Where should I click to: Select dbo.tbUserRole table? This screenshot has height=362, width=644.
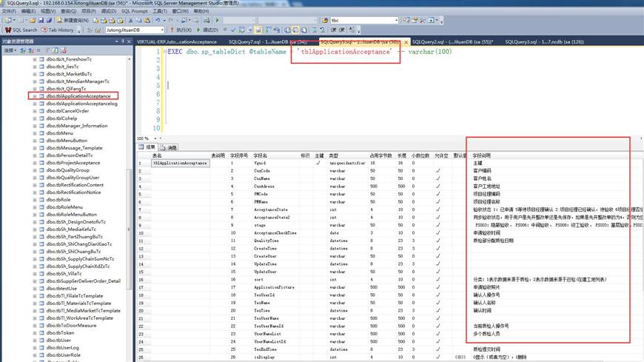click(63, 355)
